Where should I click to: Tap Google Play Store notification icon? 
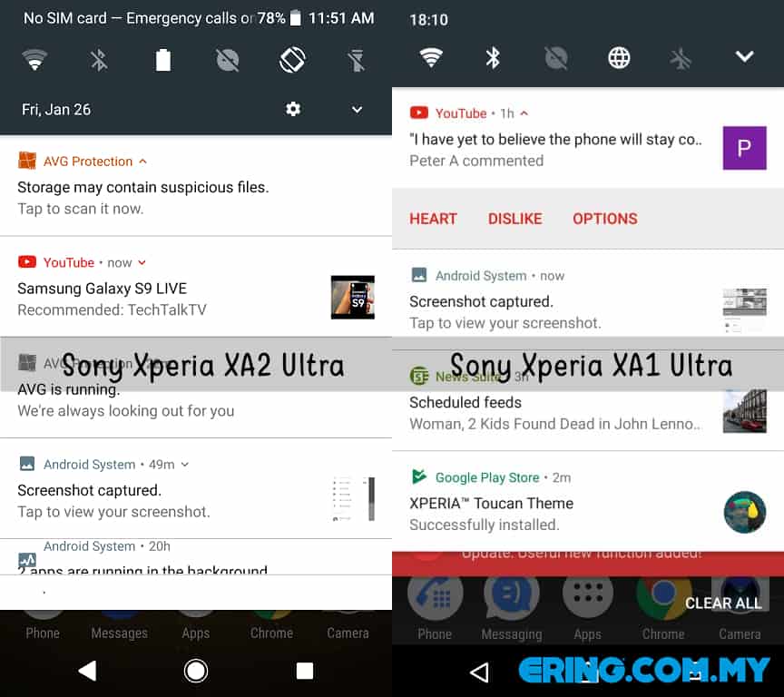419,476
